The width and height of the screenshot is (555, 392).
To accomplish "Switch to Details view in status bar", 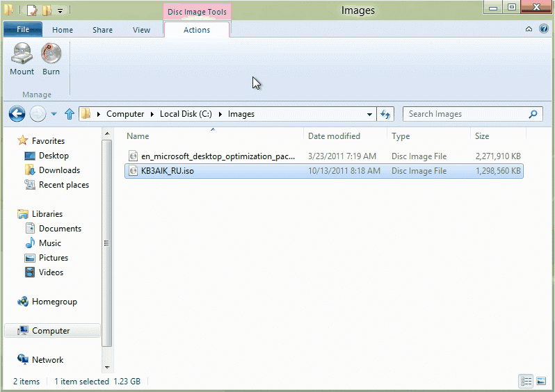I will (x=526, y=381).
